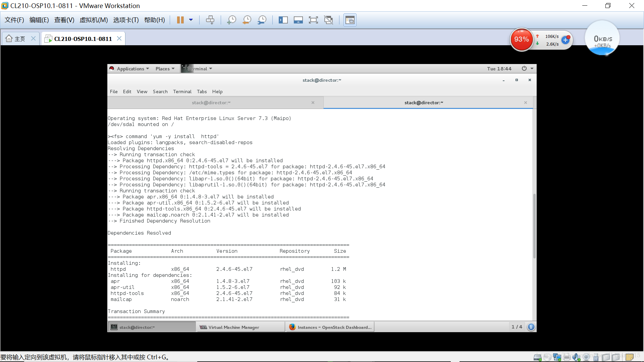
Task: Open the power options dropdown arrow
Action: 191,20
